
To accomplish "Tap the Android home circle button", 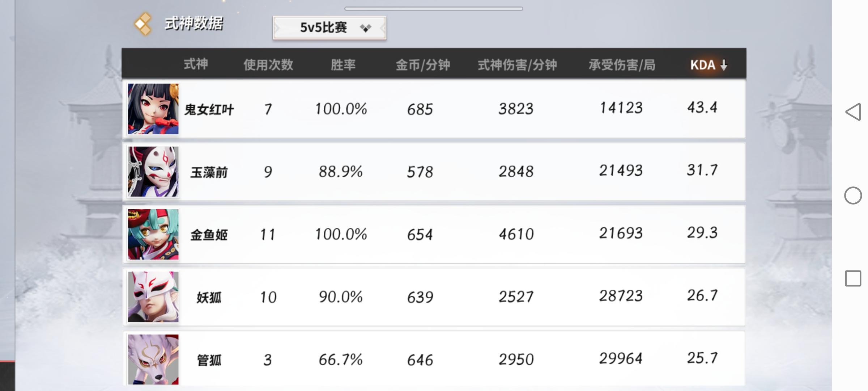I will click(853, 195).
